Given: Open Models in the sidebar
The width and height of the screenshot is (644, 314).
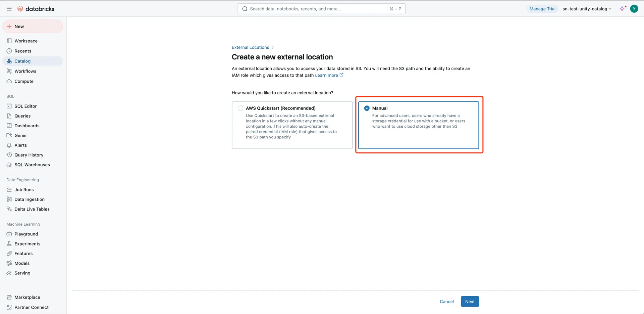Looking at the screenshot, I should click(33, 263).
